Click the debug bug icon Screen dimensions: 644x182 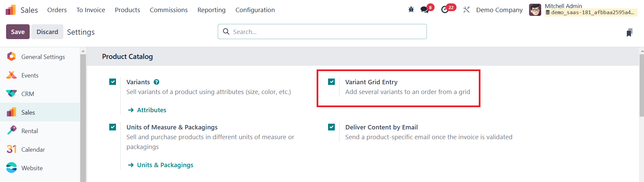(x=411, y=10)
